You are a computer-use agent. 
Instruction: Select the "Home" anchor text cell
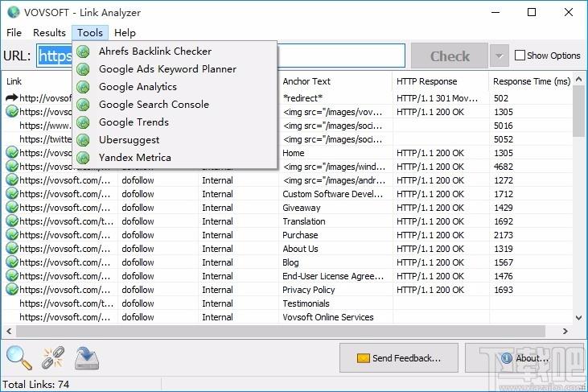(x=294, y=153)
